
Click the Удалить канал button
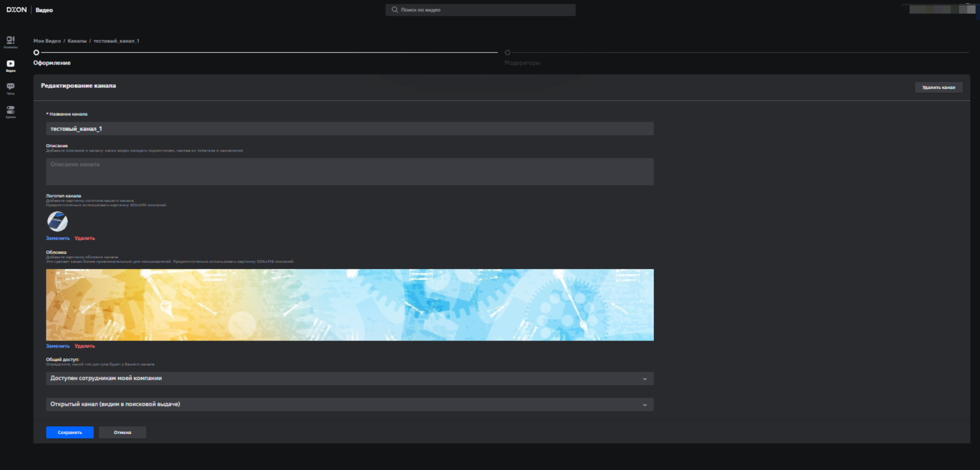[939, 88]
